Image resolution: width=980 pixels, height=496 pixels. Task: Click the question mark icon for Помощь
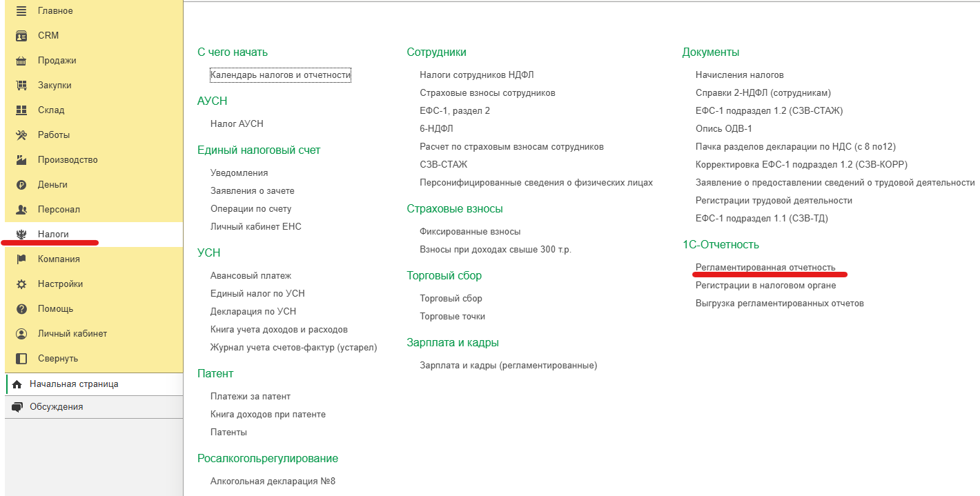click(x=21, y=309)
